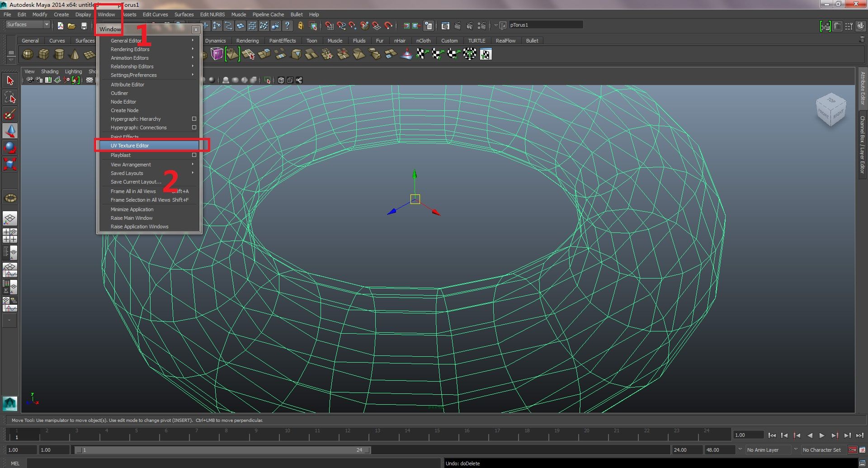Image resolution: width=868 pixels, height=468 pixels.
Task: Expand Rendering Editors submenu
Action: [x=150, y=49]
